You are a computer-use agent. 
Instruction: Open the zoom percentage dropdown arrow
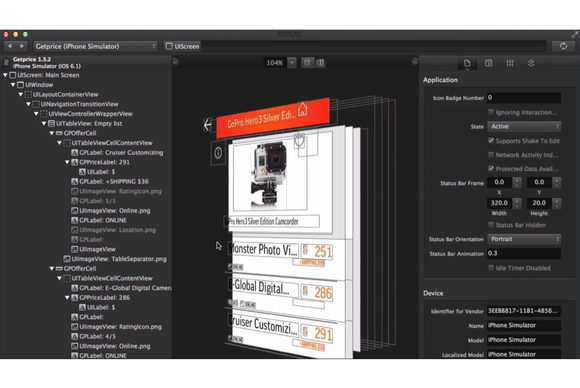click(x=292, y=63)
